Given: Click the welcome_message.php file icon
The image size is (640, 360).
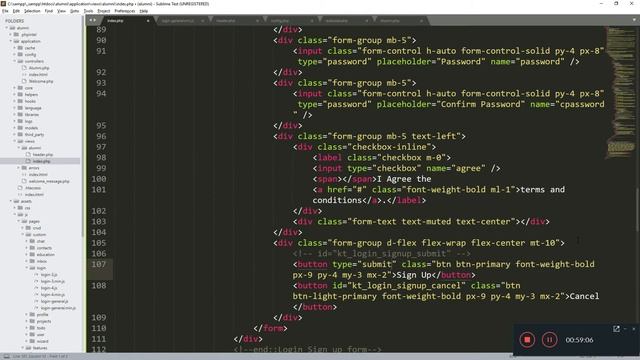Looking at the screenshot, I should coord(24,181).
